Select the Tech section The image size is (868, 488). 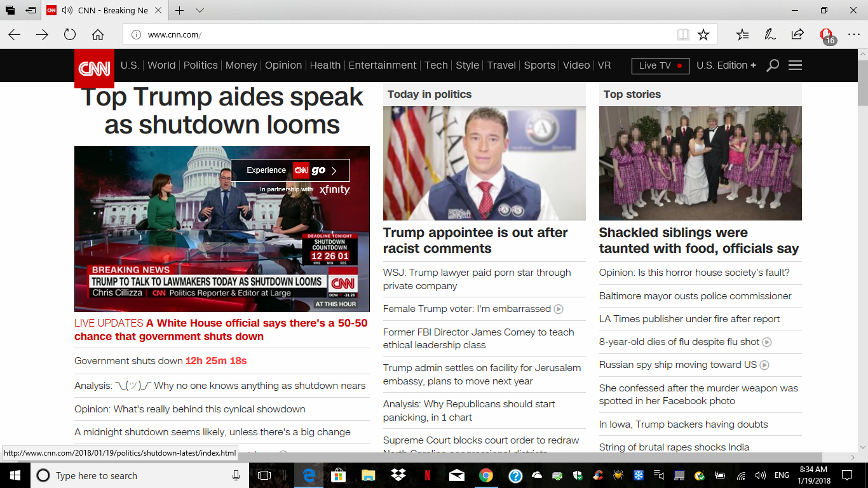pyautogui.click(x=436, y=65)
